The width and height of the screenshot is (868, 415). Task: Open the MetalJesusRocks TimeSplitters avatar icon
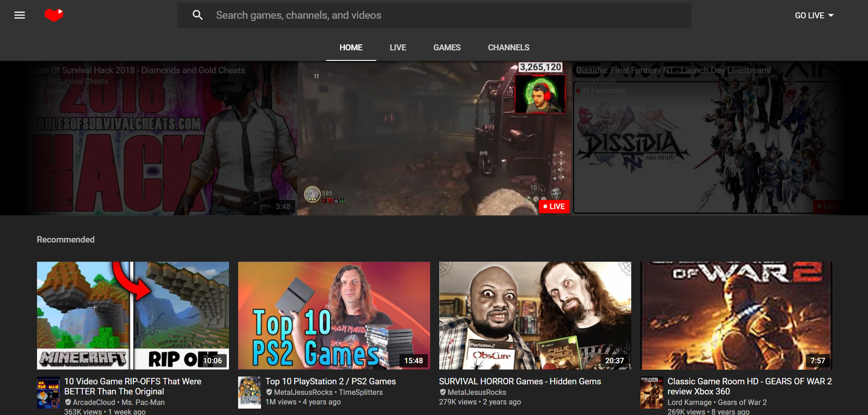coord(249,393)
